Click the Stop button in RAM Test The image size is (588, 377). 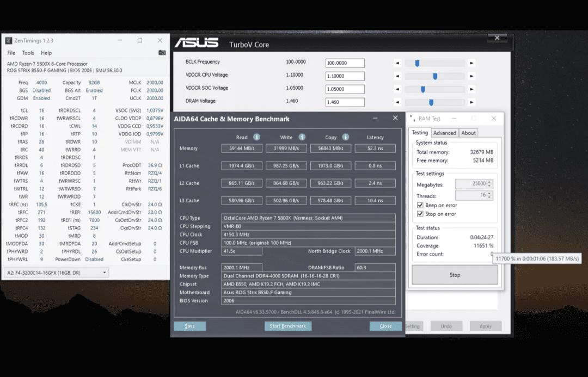[x=455, y=275]
